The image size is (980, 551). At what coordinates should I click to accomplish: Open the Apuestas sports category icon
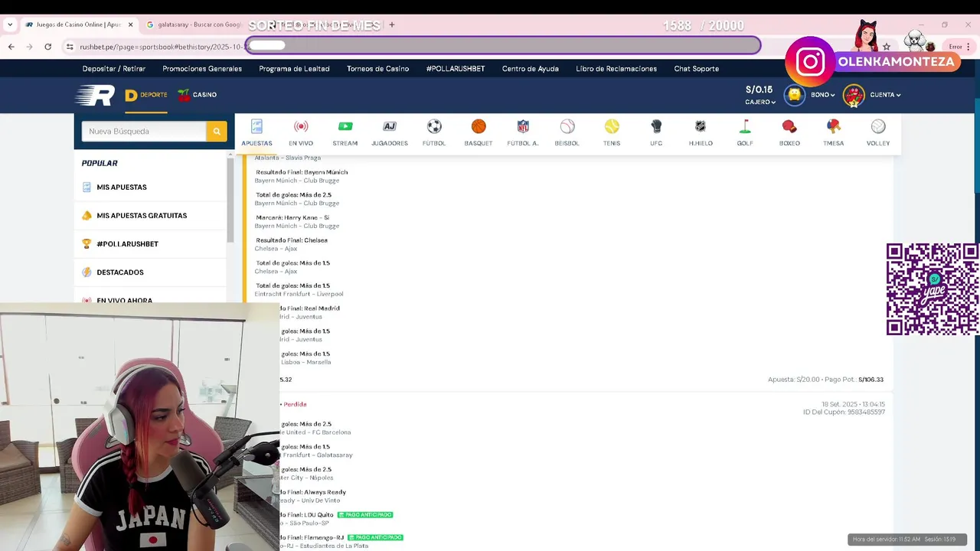256,126
